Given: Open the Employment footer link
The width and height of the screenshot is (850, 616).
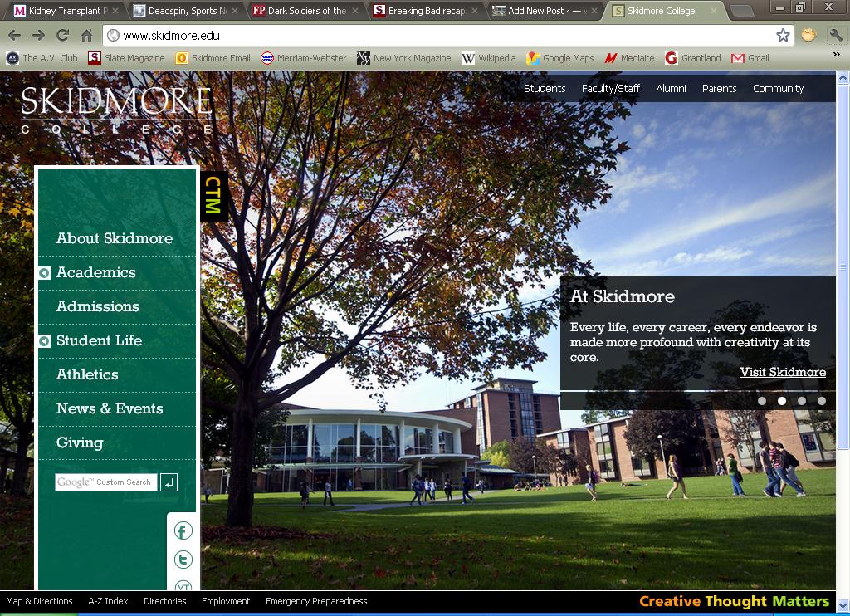Looking at the screenshot, I should tap(226, 601).
